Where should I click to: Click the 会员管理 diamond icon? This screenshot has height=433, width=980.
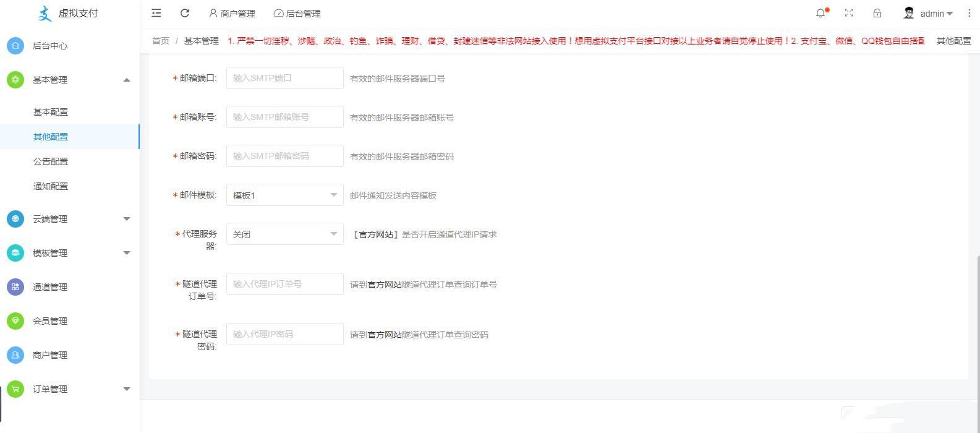(x=15, y=321)
